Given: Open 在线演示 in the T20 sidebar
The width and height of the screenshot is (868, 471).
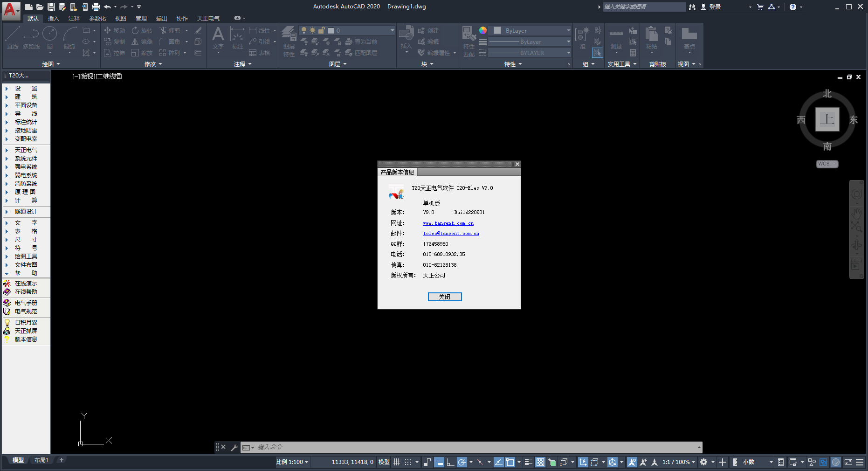Looking at the screenshot, I should click(26, 284).
